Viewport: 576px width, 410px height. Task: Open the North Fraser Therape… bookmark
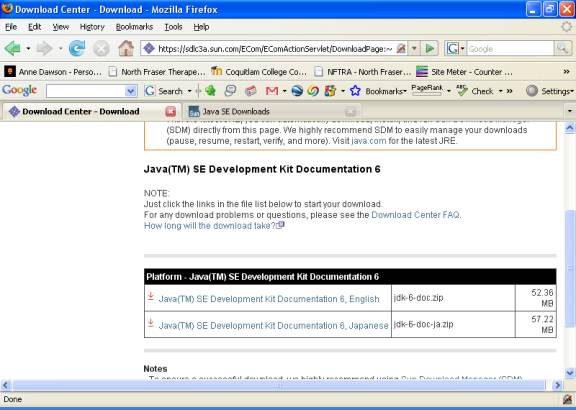(157, 72)
